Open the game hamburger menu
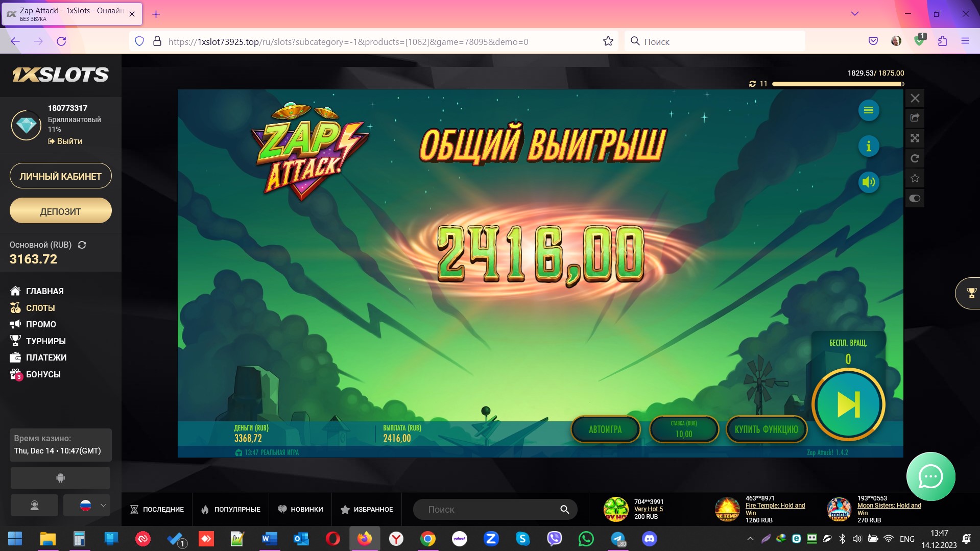 868,110
